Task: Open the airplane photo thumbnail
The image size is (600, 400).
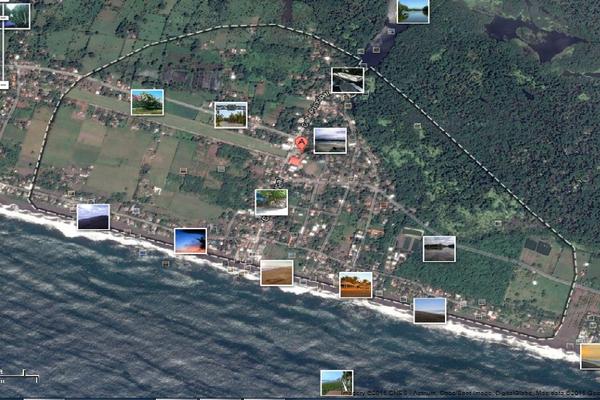Action: 347,80
